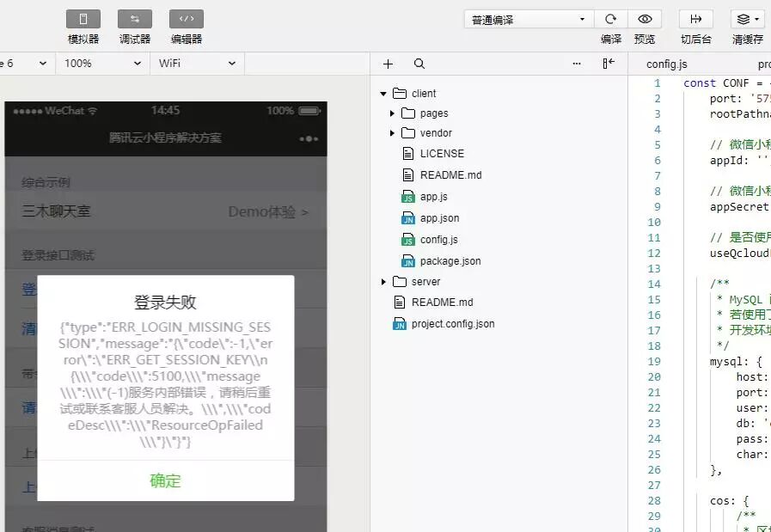Click the JS icon beside app.js

408,197
